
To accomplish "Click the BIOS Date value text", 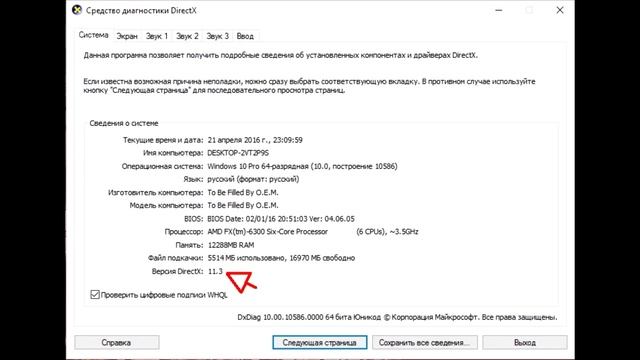I will tap(281, 219).
